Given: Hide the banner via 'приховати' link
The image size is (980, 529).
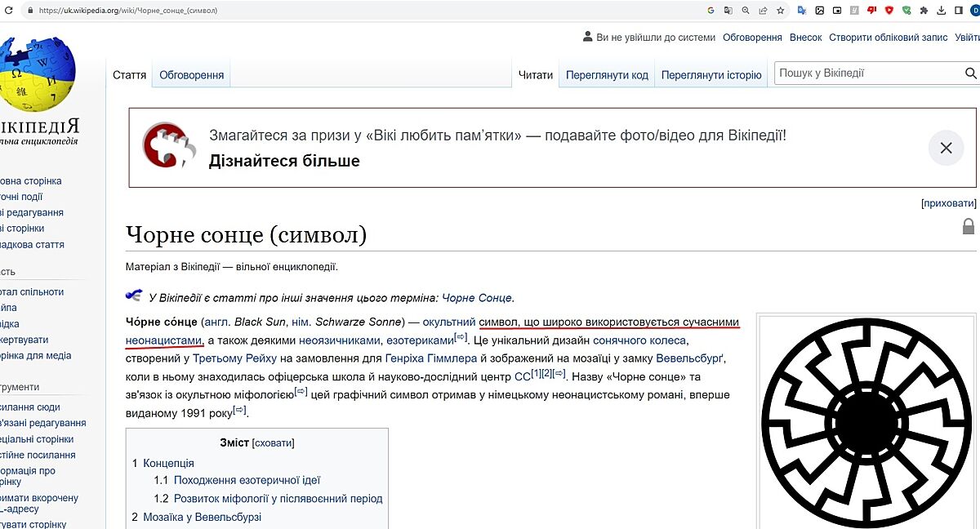Looking at the screenshot, I should point(948,203).
